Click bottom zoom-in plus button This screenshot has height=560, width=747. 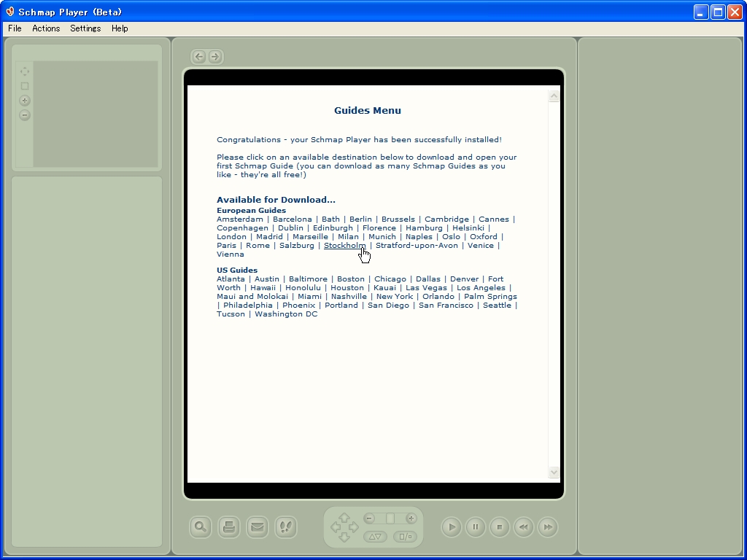pyautogui.click(x=411, y=518)
